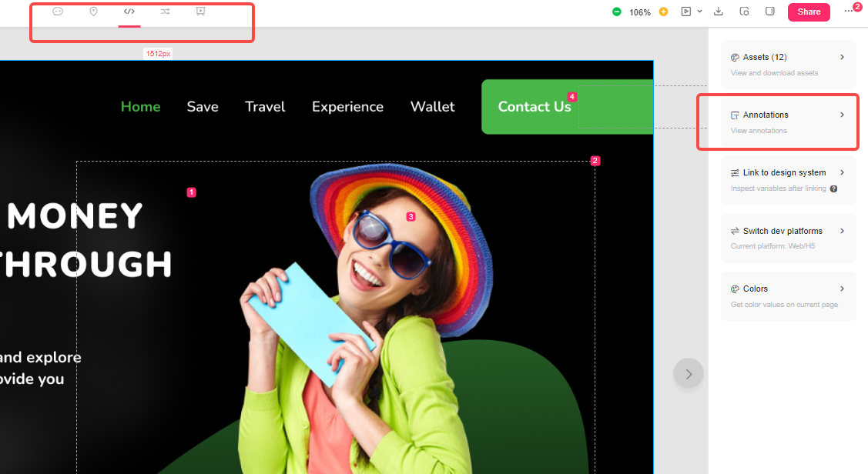Expand Colors row chevron arrow
This screenshot has width=868, height=474.
[842, 289]
